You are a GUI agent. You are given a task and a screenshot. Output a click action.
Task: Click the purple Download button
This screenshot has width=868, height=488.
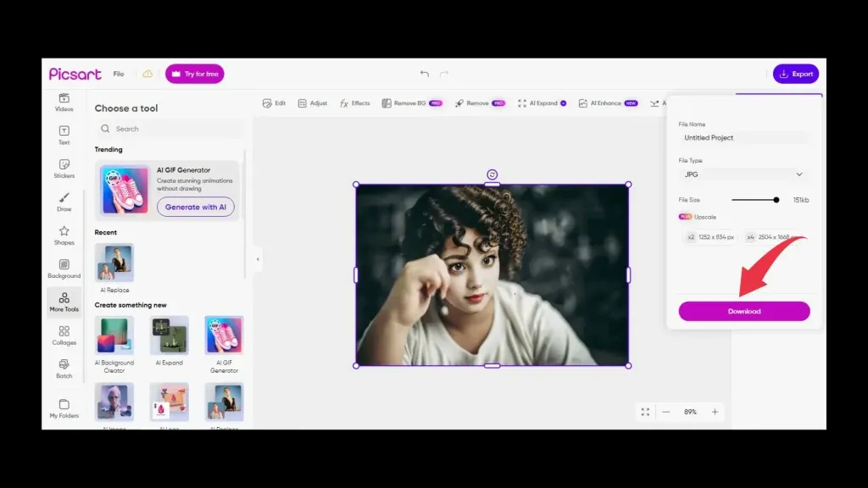(x=744, y=311)
